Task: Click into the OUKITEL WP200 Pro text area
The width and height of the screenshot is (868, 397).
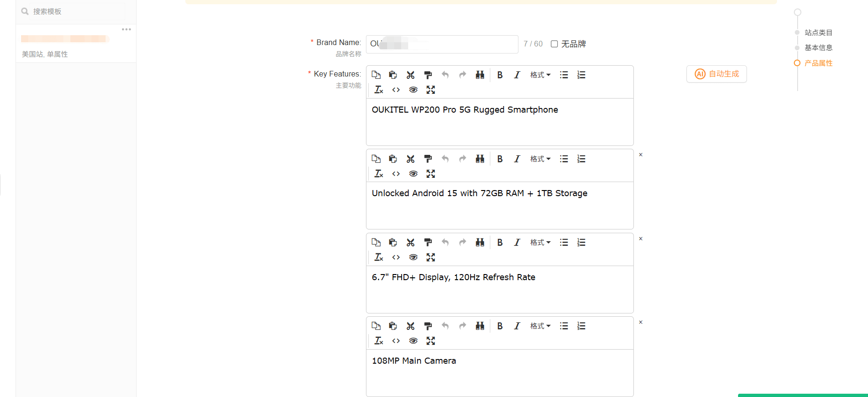Action: (x=500, y=122)
